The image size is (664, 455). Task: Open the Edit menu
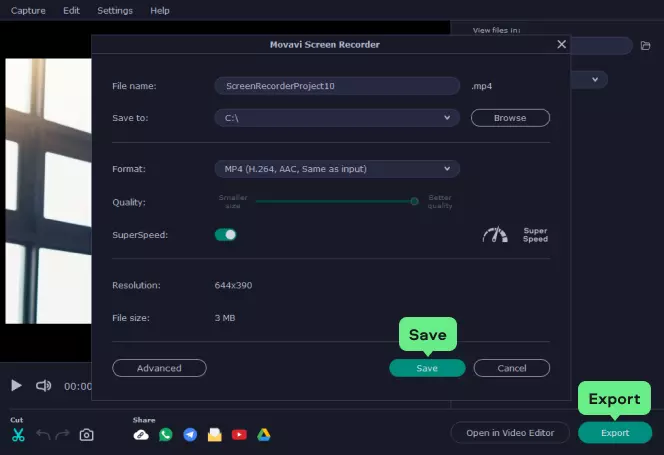click(71, 11)
